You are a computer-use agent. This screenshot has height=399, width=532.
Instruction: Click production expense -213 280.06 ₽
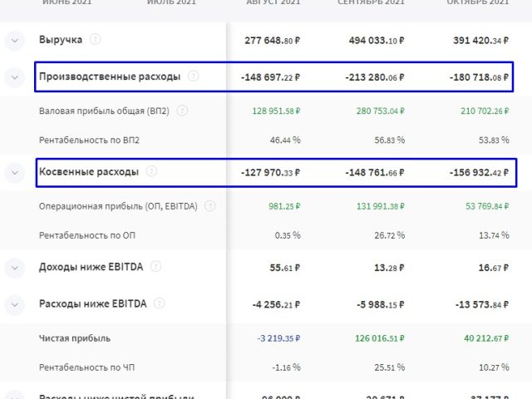pyautogui.click(x=375, y=77)
